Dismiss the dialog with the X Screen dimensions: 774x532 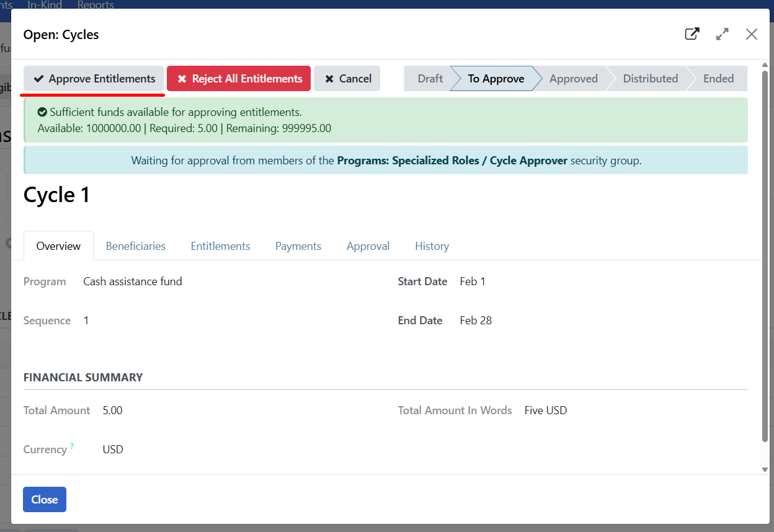751,34
